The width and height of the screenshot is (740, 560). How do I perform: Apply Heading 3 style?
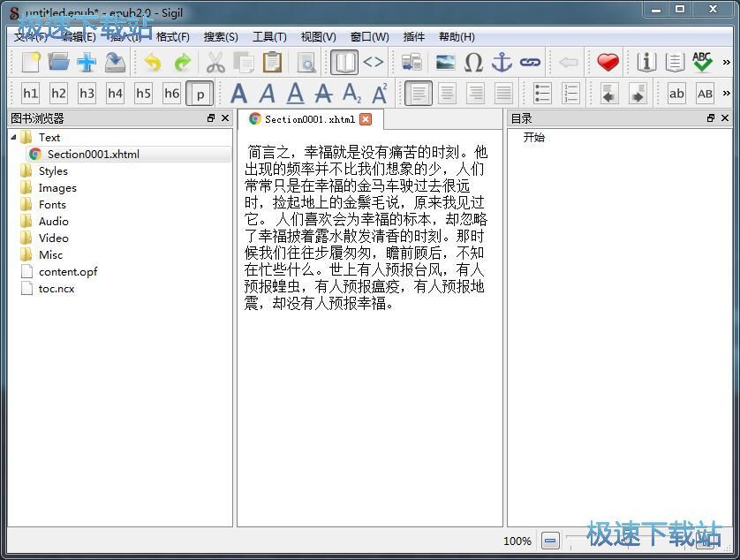[x=87, y=94]
